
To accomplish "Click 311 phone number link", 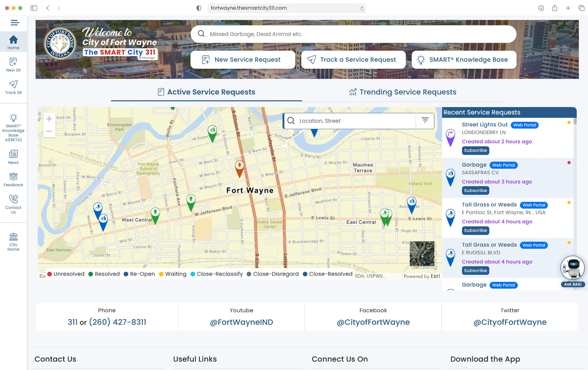I will coord(73,322).
